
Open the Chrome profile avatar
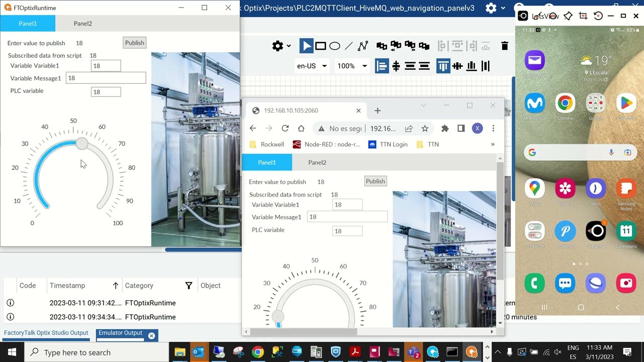477,129
